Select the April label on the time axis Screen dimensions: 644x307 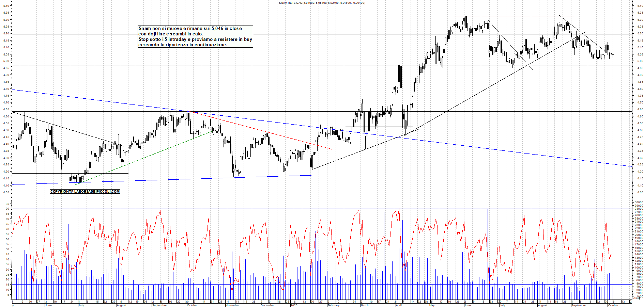399,305
